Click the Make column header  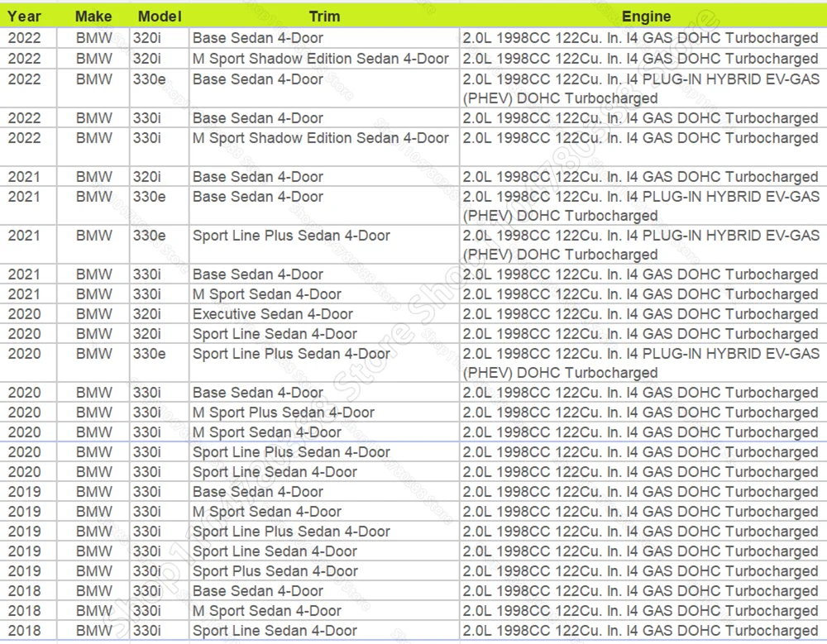(x=93, y=17)
